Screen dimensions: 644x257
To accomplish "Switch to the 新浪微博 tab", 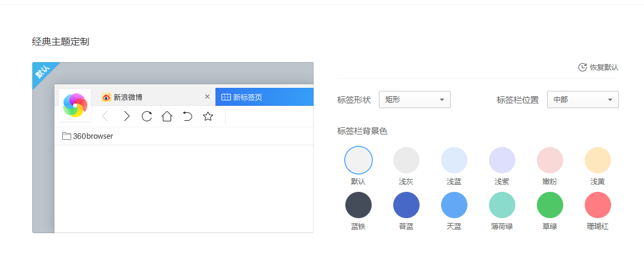I will coord(155,97).
